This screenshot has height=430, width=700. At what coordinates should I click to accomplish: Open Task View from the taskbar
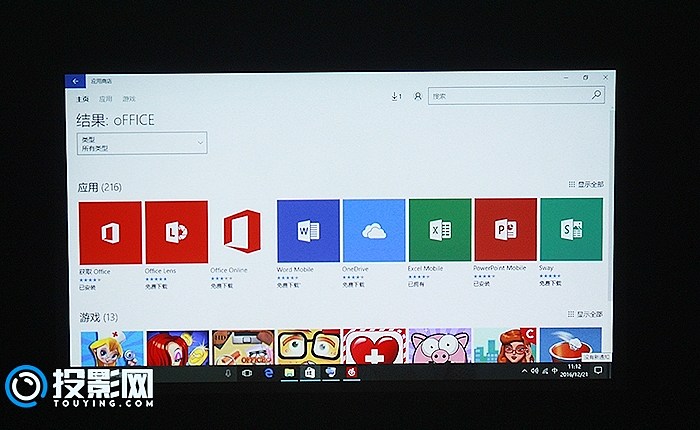pos(246,373)
